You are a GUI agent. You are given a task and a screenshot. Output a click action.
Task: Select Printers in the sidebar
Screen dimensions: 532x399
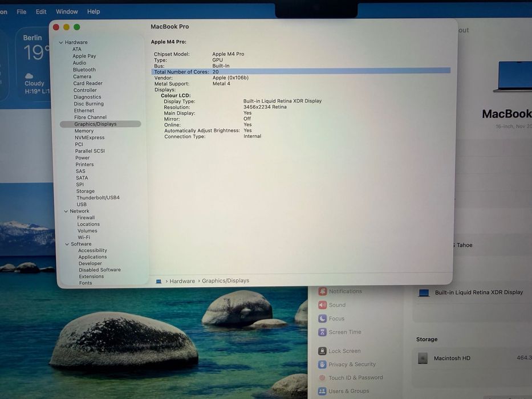pyautogui.click(x=84, y=164)
